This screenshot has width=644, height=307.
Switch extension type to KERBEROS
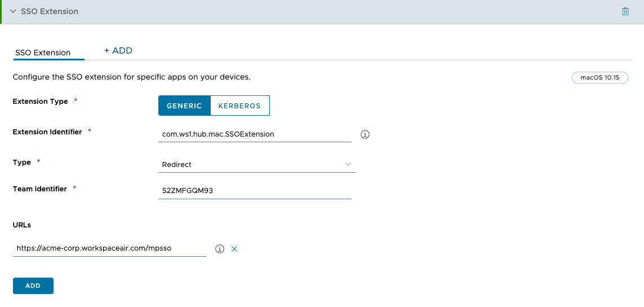click(x=239, y=106)
